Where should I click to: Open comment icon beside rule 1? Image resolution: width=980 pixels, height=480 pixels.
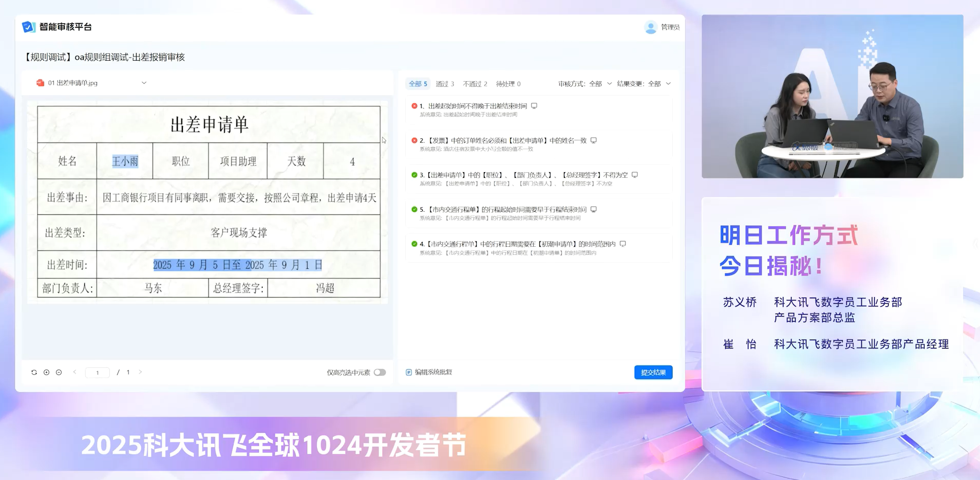point(534,106)
